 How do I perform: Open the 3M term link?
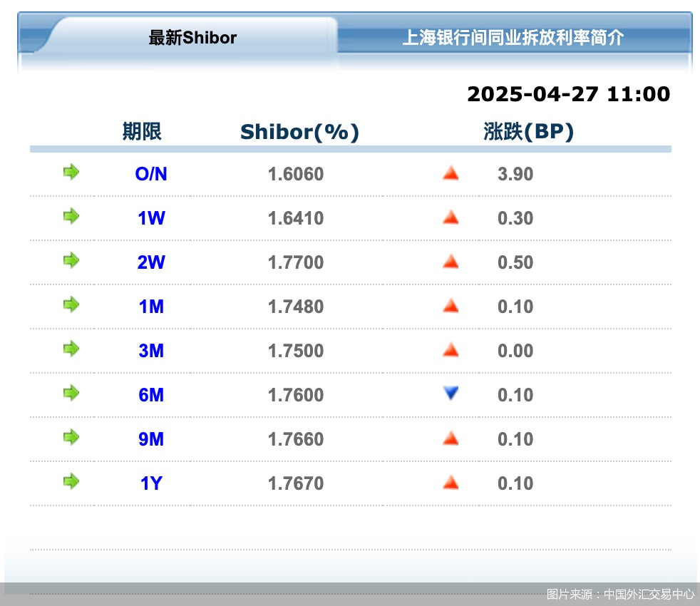click(151, 351)
